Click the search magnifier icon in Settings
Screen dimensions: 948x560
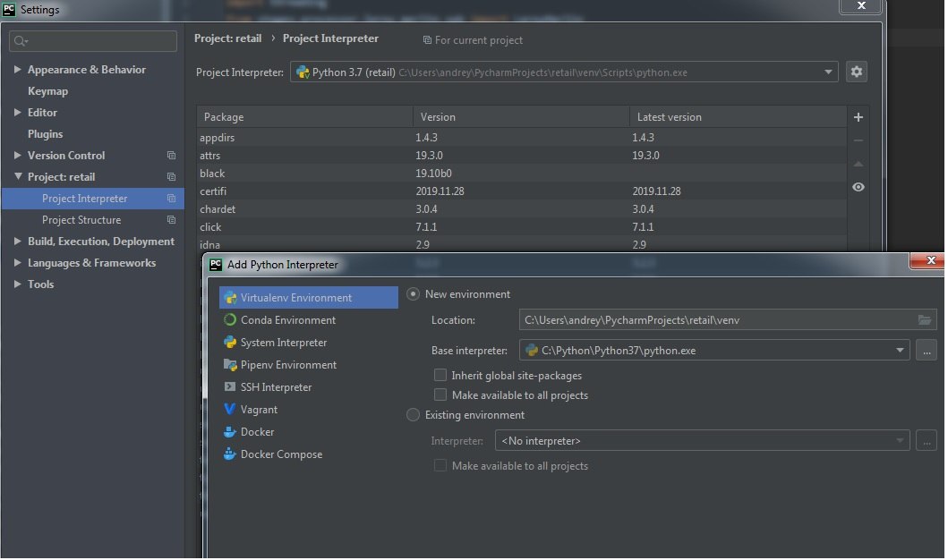click(x=21, y=41)
